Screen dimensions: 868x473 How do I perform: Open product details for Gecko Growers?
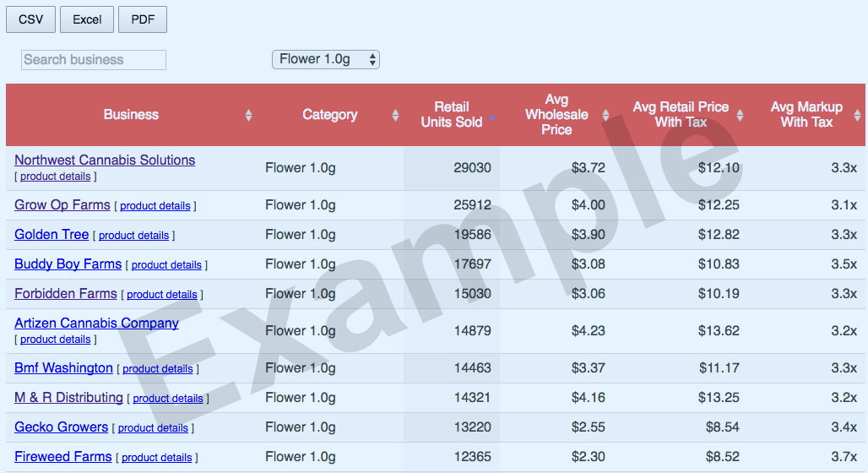click(153, 427)
